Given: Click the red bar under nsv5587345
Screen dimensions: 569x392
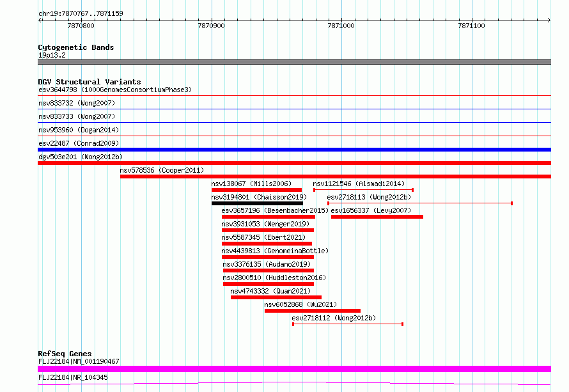Looking at the screenshot, I should [x=267, y=244].
